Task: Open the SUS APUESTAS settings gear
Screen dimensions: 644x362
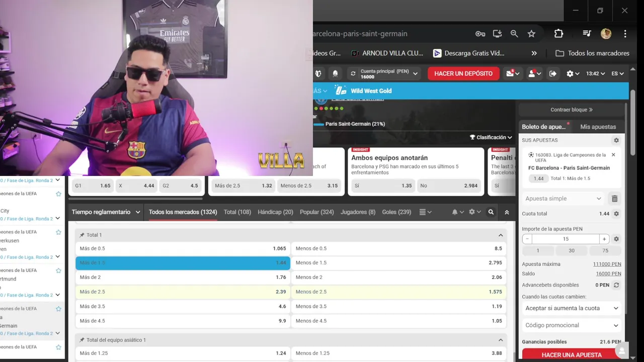Action: (616, 140)
